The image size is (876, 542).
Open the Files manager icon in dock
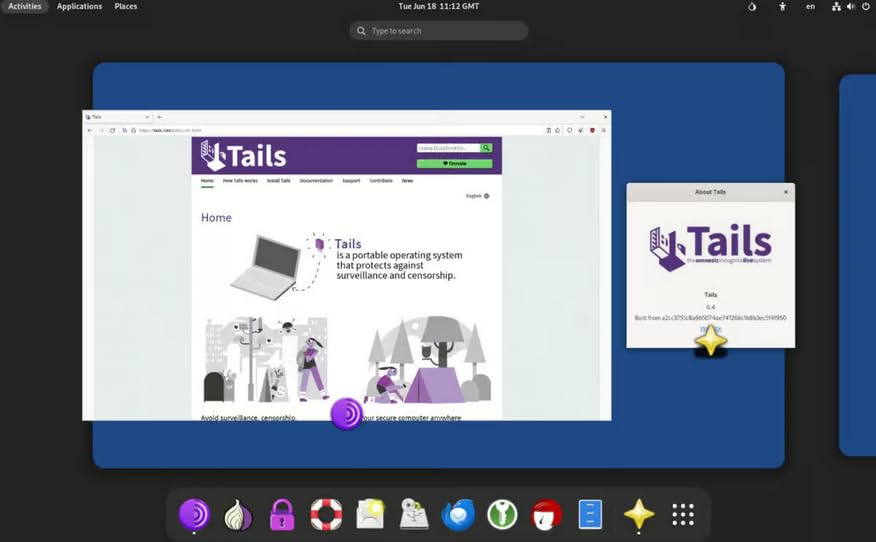click(591, 514)
